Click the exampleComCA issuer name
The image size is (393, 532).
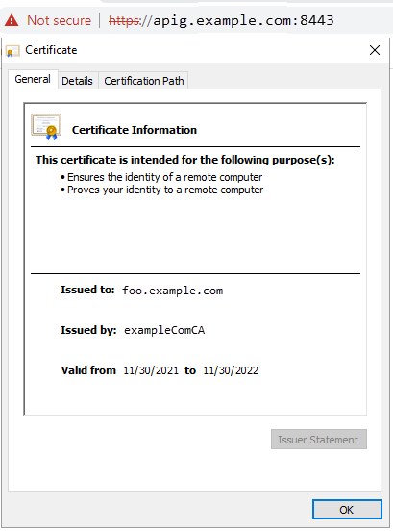[164, 330]
